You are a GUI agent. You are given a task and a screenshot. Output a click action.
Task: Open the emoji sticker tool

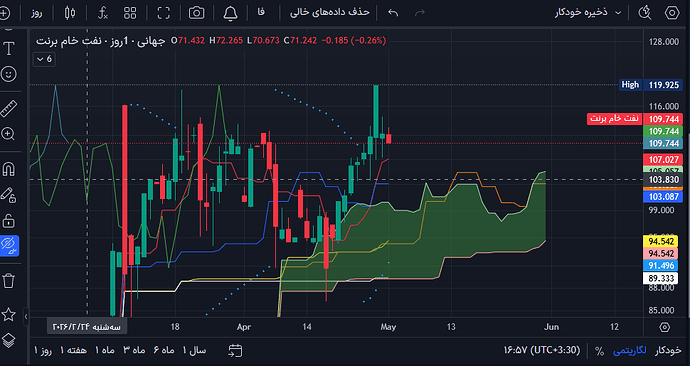[9, 74]
